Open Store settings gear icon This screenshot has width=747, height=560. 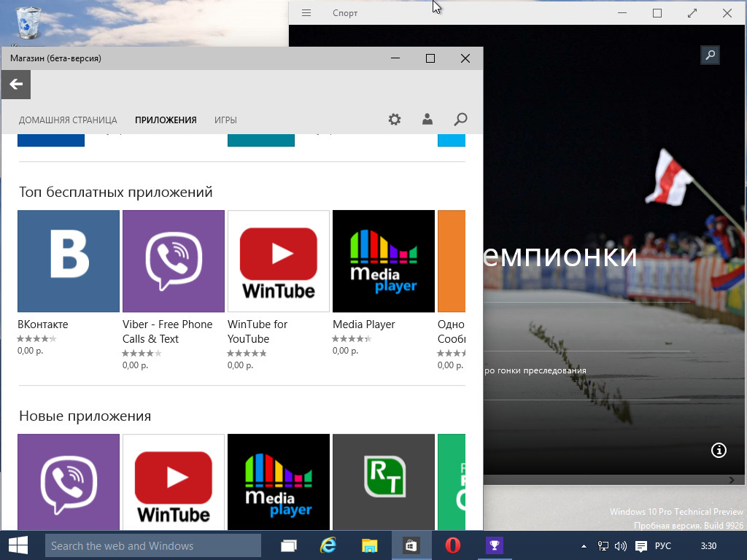[x=395, y=119]
